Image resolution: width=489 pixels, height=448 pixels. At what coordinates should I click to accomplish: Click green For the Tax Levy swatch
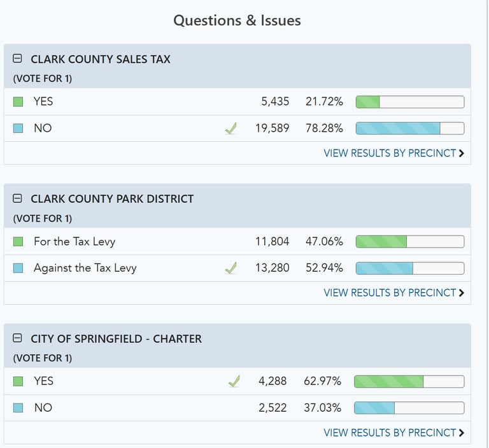pos(18,242)
